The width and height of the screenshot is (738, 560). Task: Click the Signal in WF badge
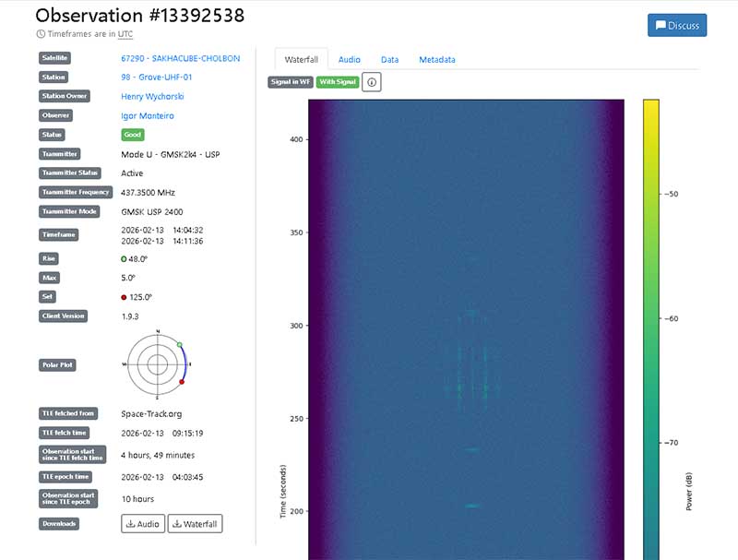point(290,82)
